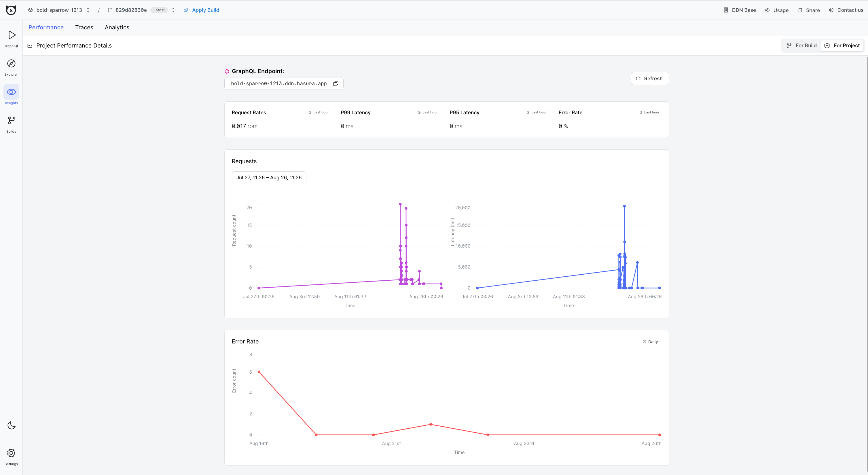Image resolution: width=868 pixels, height=475 pixels.
Task: Click the Project Performance Details chart icon
Action: click(x=30, y=46)
